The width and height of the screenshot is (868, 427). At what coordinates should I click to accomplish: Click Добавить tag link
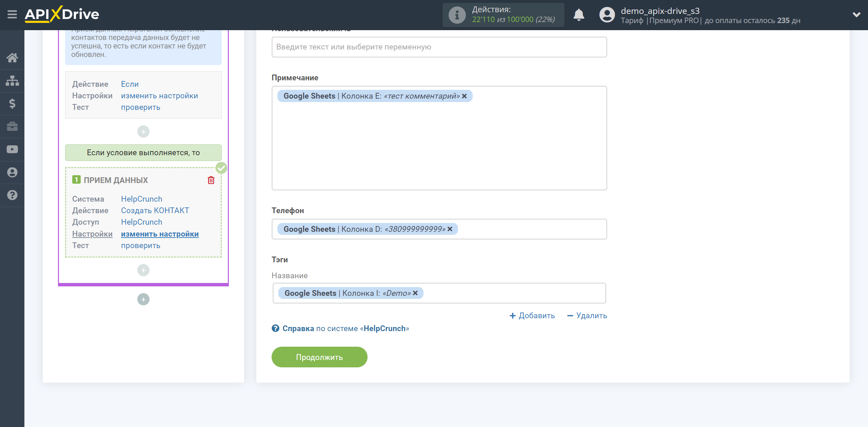point(532,316)
